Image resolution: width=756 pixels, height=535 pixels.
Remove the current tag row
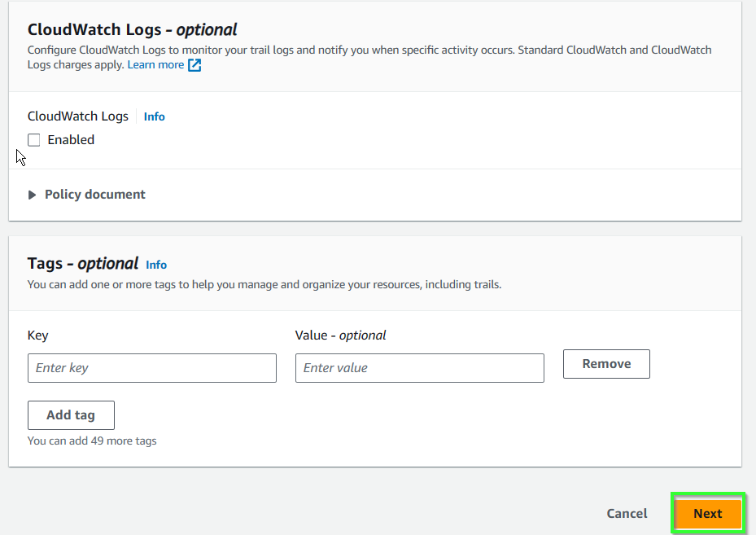(606, 364)
